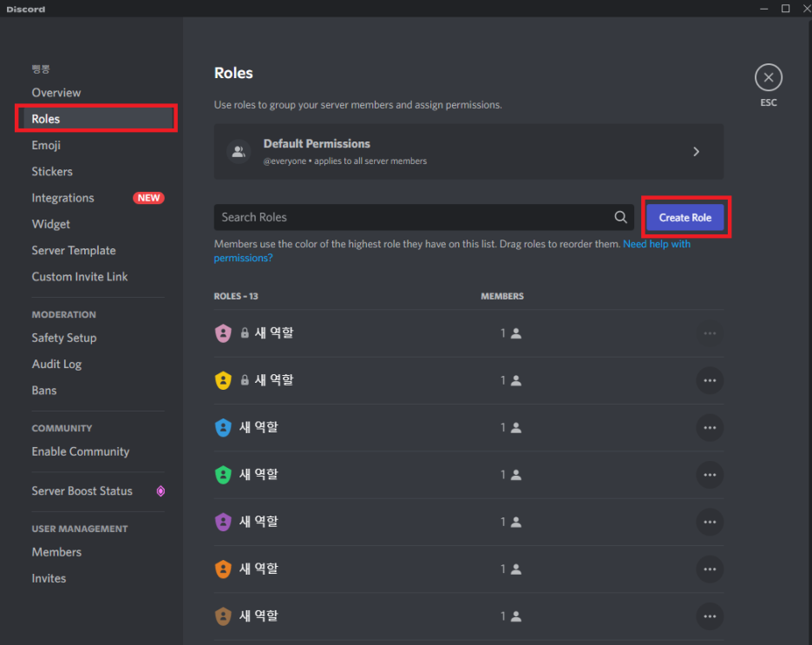Click the yellow role shield icon
The image size is (812, 645).
(x=223, y=380)
